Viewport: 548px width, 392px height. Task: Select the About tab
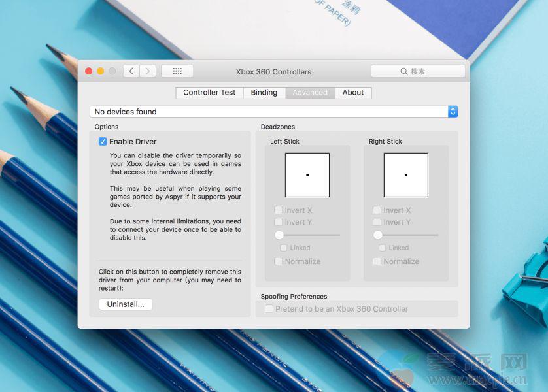point(353,93)
